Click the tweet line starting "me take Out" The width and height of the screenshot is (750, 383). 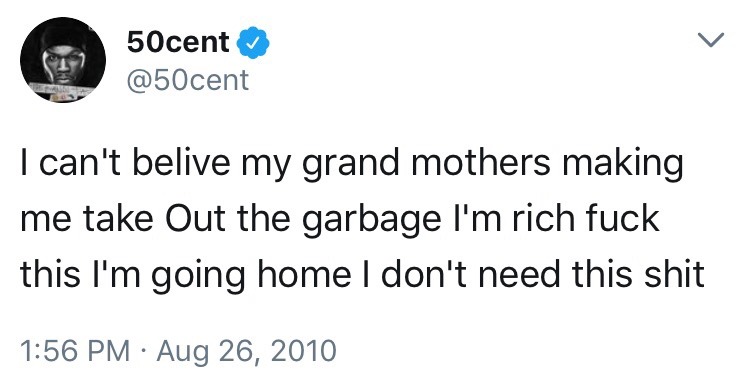[x=340, y=219]
